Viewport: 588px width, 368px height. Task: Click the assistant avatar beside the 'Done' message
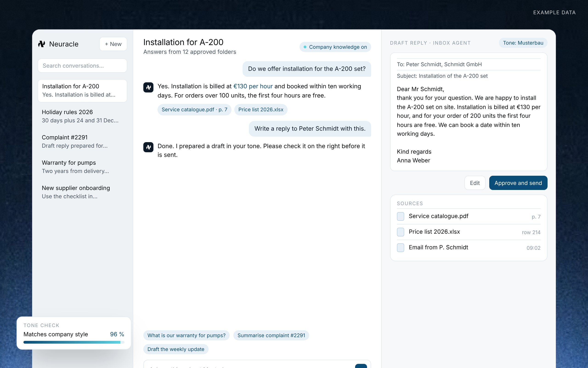coord(148,147)
